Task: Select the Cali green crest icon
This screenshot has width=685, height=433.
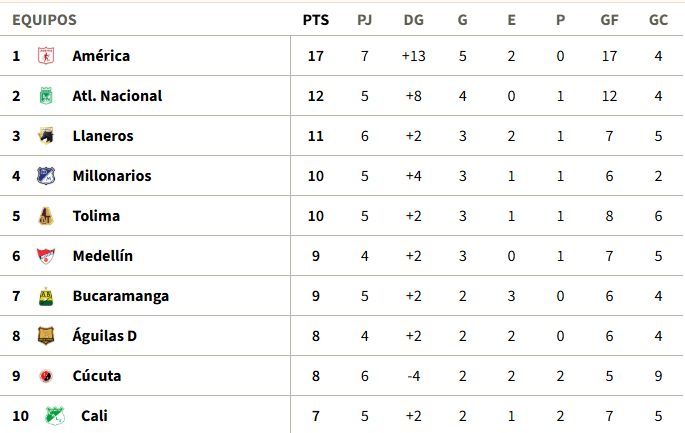Action: tap(55, 416)
